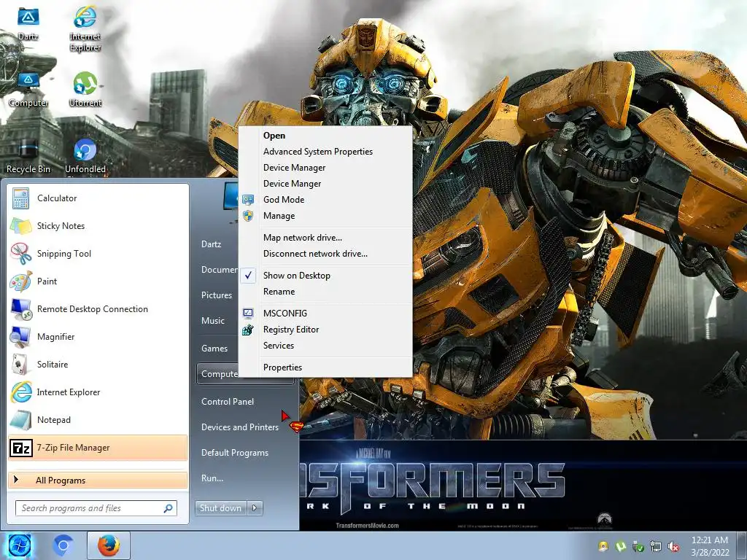The width and height of the screenshot is (747, 560).
Task: Select the Computer desktop icon
Action: pyautogui.click(x=28, y=89)
